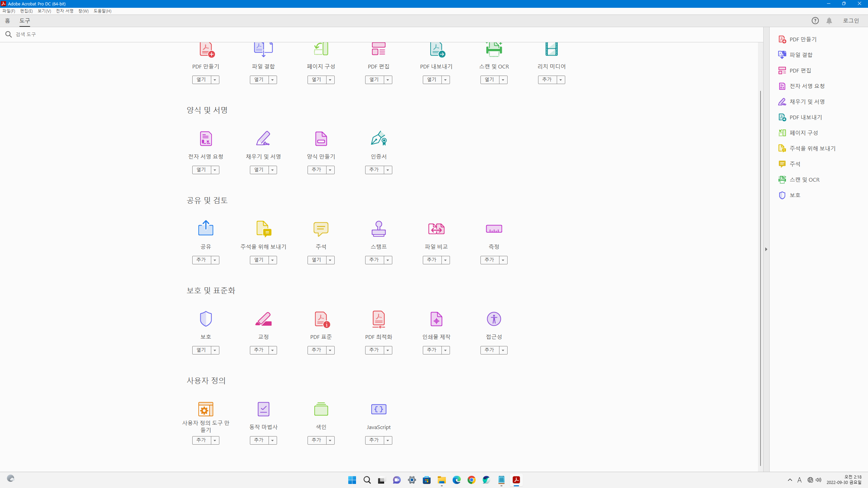Click the 스탬프 (Stamp) tool icon
Image resolution: width=868 pixels, height=488 pixels.
click(x=378, y=229)
